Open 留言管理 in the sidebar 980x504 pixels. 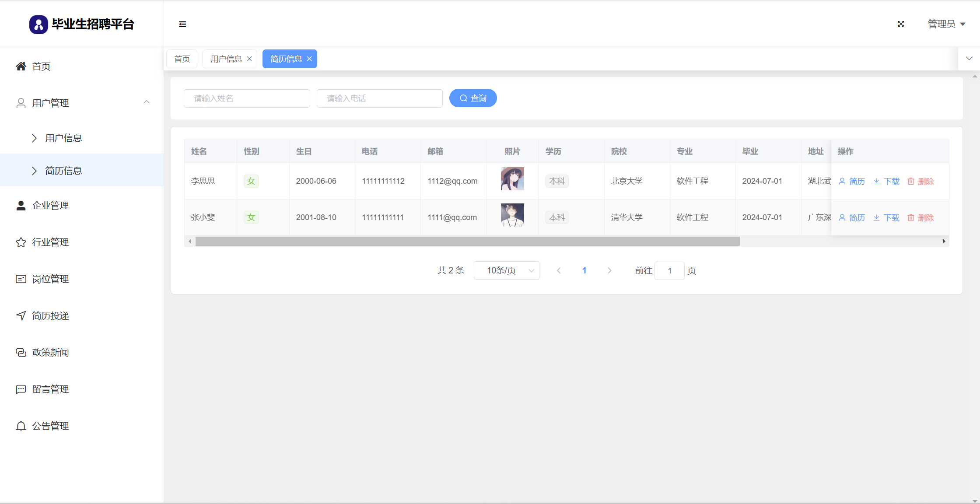[x=50, y=389]
